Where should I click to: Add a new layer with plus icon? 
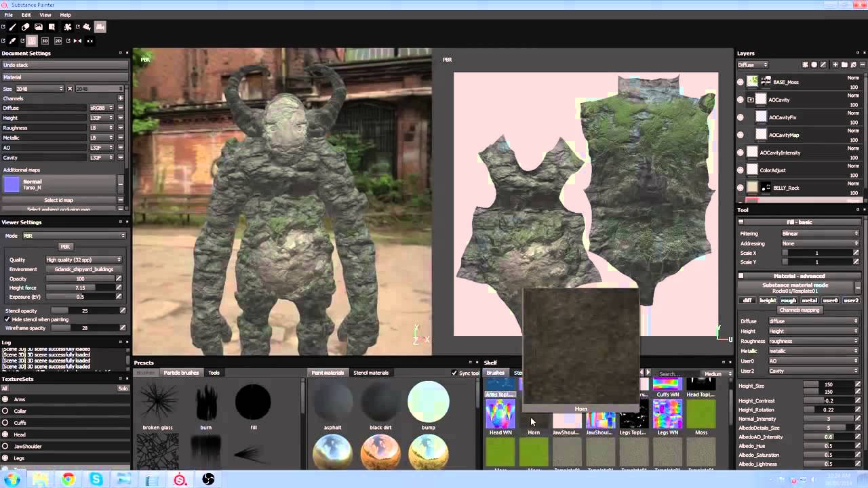835,65
